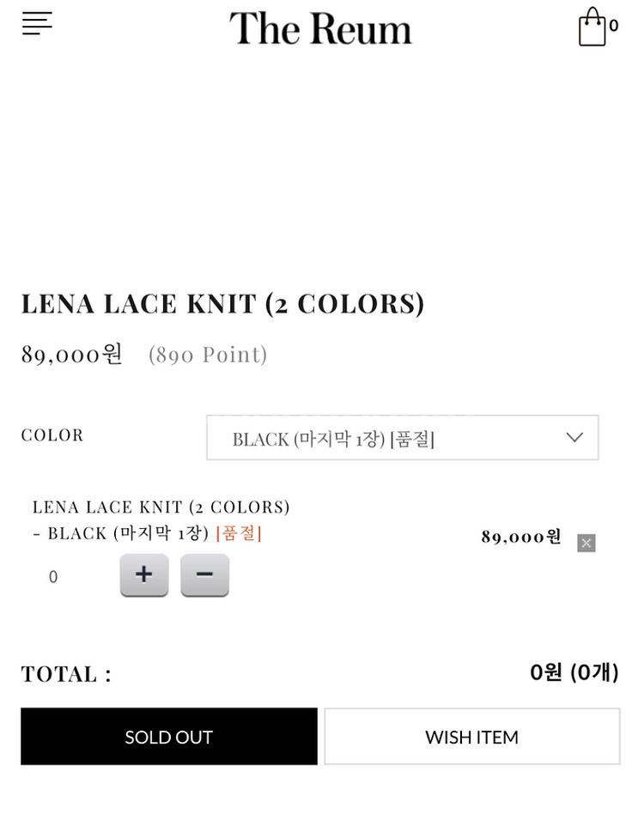The width and height of the screenshot is (644, 820).
Task: Remove the selected BLACK option with the x icon
Action: click(586, 543)
